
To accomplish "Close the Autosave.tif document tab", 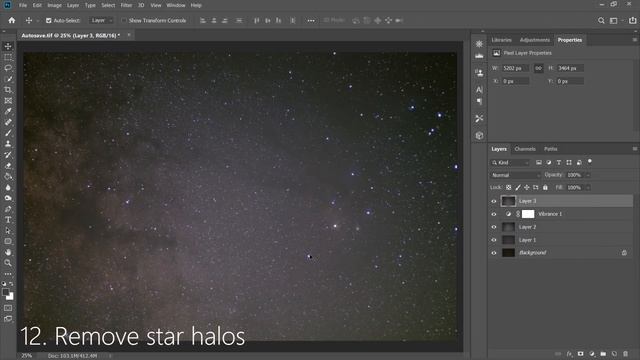I will coord(129,35).
